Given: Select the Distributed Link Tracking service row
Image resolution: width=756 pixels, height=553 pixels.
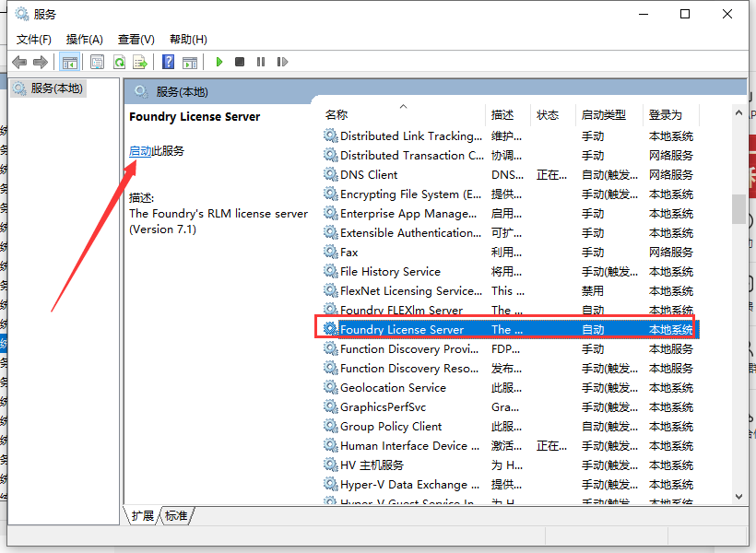Looking at the screenshot, I should 510,136.
